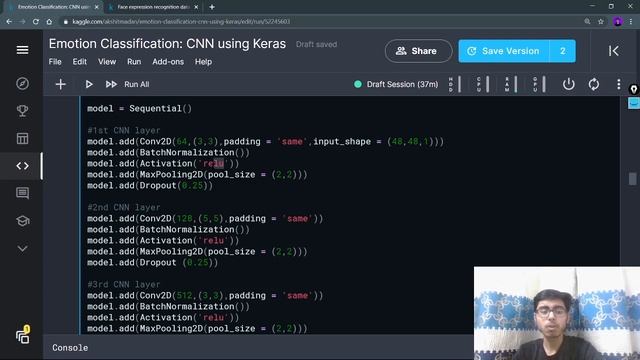The image size is (640, 360).
Task: Collapse the right sidebar panel arrow
Action: click(613, 51)
